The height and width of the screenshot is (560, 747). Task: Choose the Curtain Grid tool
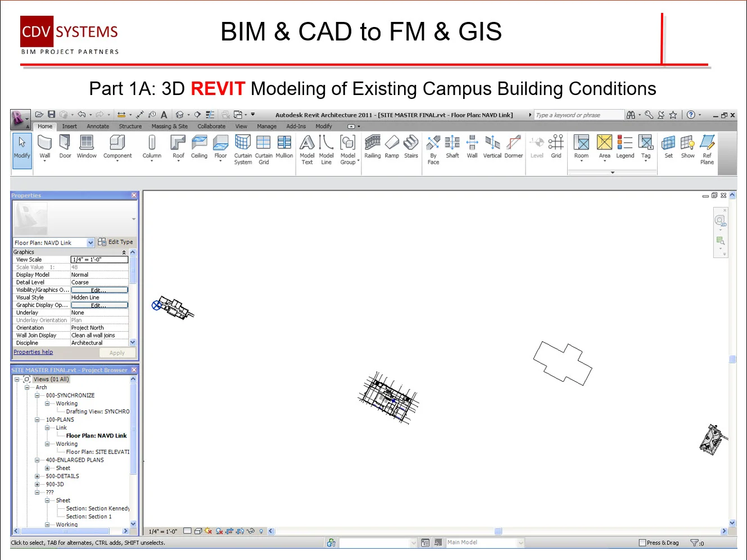click(264, 150)
